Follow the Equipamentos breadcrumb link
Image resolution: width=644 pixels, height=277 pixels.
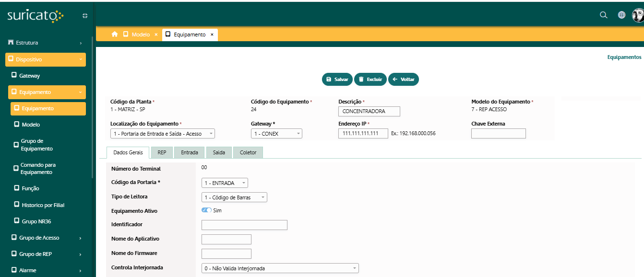pos(624,57)
